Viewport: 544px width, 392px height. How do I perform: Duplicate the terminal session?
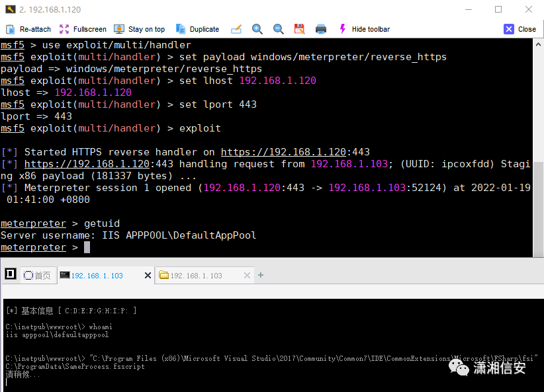(x=197, y=29)
